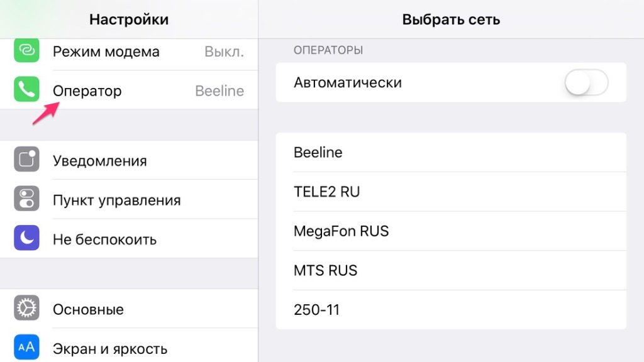Open the green Оператор phone icon
The height and width of the screenshot is (362, 644).
tap(26, 90)
